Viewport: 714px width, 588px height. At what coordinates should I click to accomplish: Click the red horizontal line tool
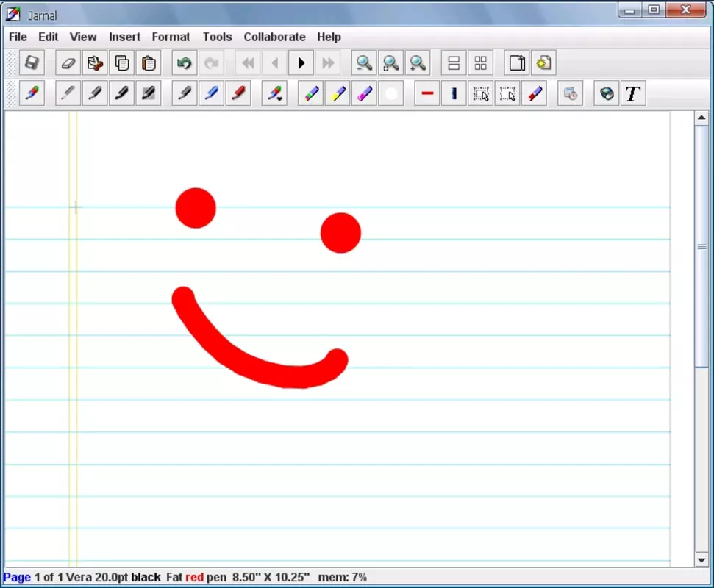click(427, 93)
